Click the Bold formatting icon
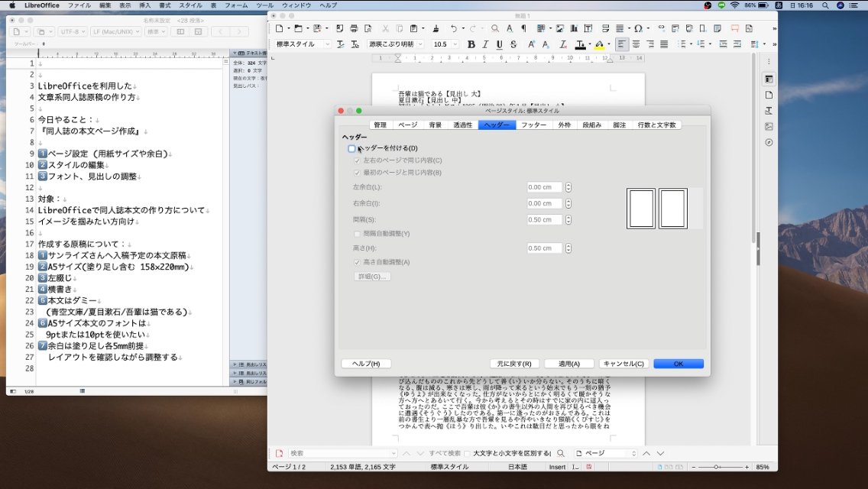This screenshot has height=489, width=868. 471,44
